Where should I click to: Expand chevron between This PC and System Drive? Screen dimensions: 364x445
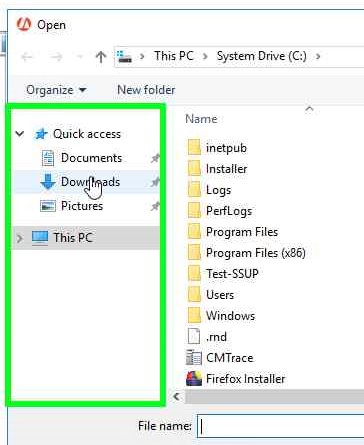pos(205,57)
